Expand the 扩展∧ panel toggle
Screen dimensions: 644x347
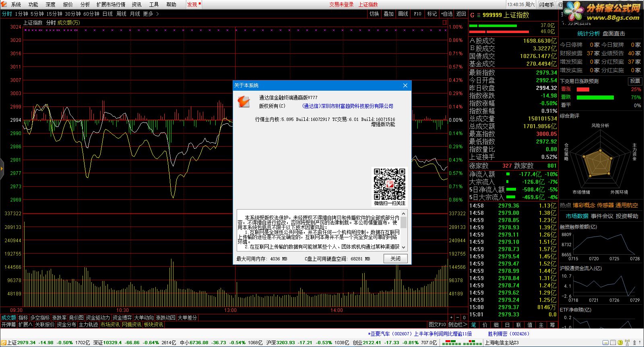tap(25, 324)
